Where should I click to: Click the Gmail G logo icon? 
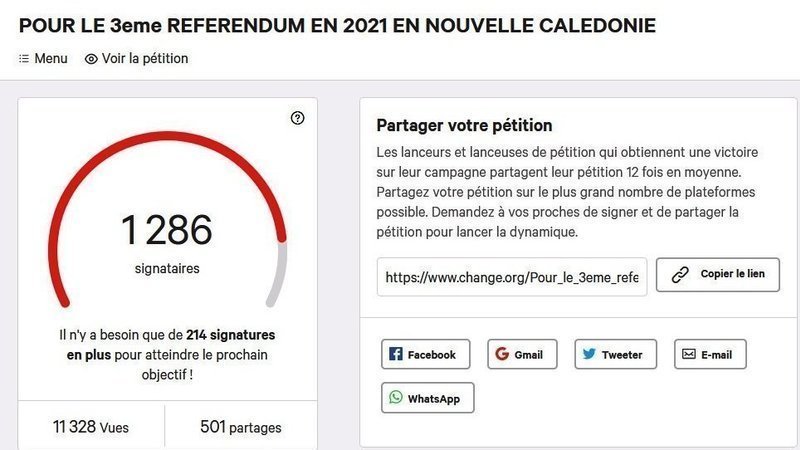[x=502, y=354]
